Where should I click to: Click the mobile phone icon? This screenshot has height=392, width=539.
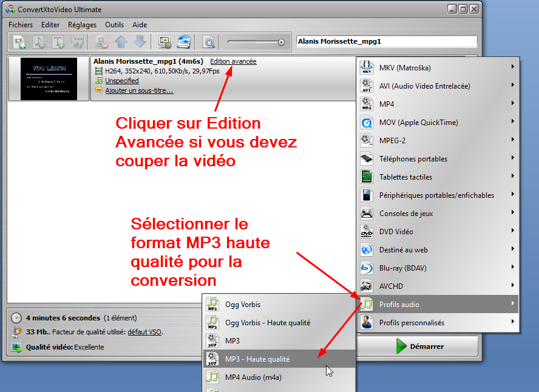tap(367, 158)
